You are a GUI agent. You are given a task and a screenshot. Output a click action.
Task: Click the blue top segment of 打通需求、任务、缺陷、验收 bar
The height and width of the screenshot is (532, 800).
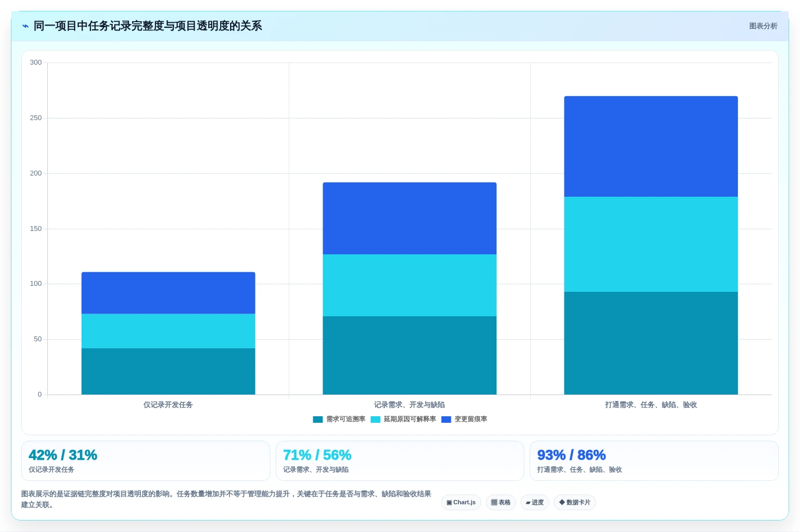click(651, 147)
